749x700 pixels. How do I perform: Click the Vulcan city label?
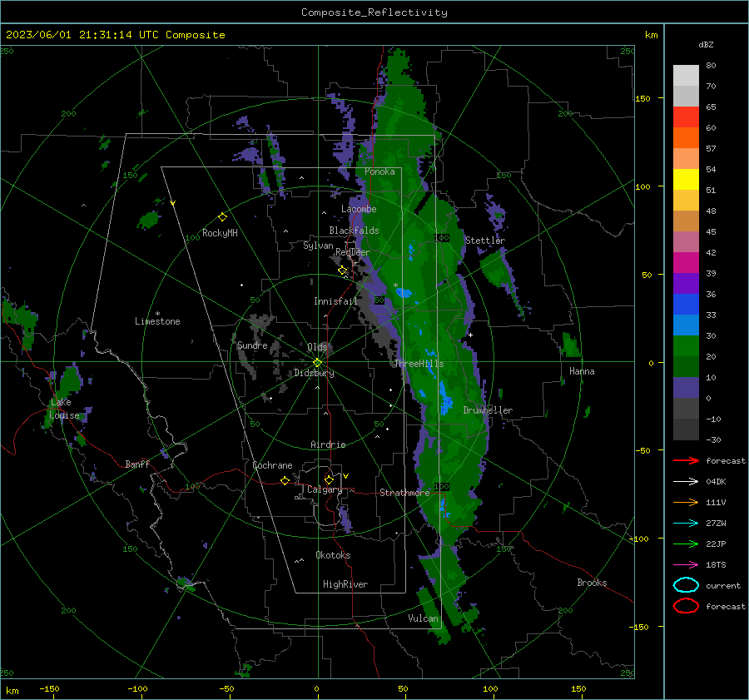[423, 618]
